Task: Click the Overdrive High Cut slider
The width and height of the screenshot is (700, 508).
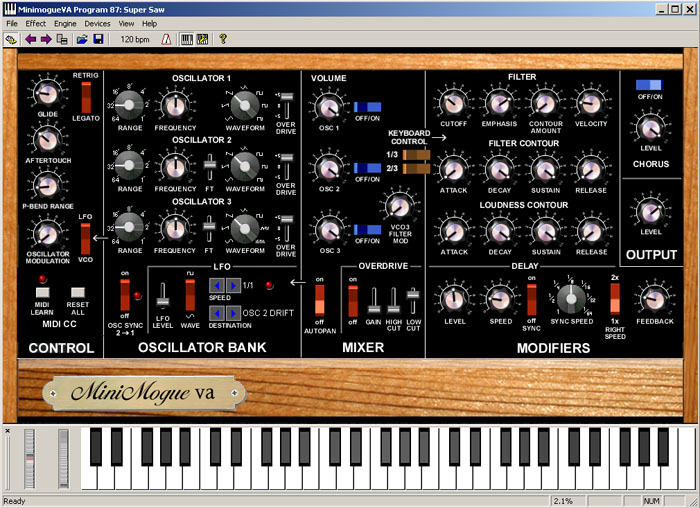Action: pyautogui.click(x=393, y=301)
